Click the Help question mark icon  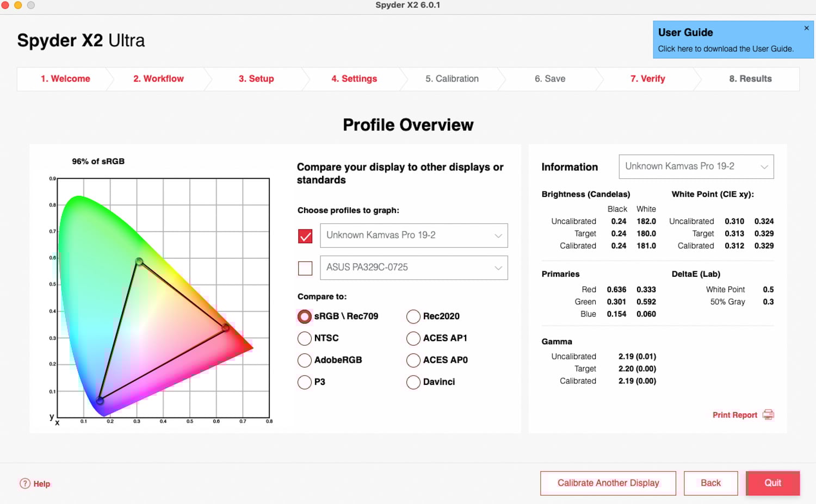tap(25, 483)
